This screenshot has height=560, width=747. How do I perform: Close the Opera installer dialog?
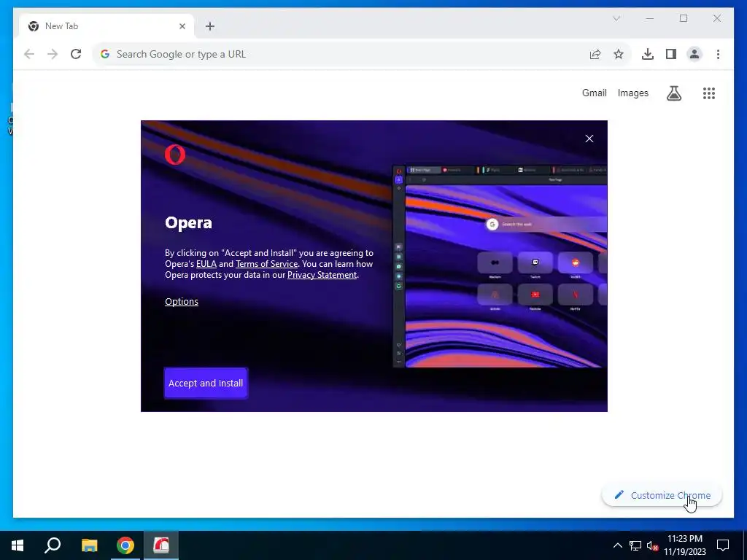pos(589,139)
